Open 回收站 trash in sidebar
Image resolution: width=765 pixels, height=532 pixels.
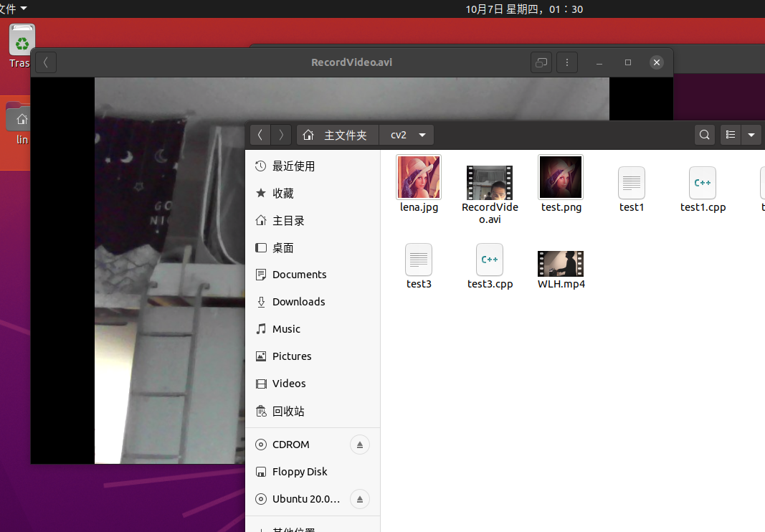point(313,411)
